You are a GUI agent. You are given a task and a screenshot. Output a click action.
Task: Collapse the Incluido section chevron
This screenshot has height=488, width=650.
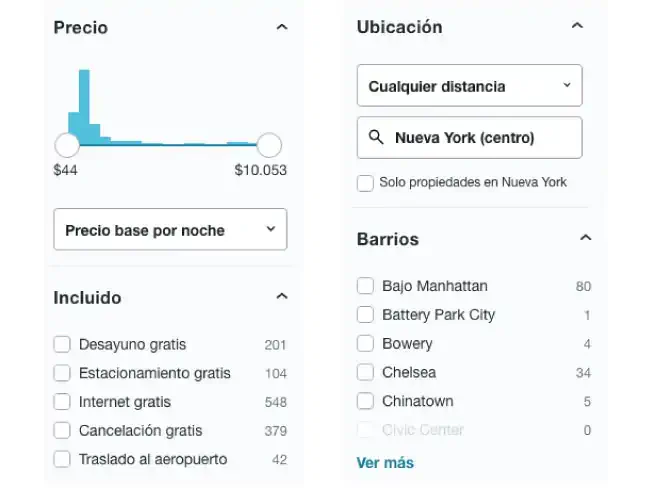coord(281,297)
